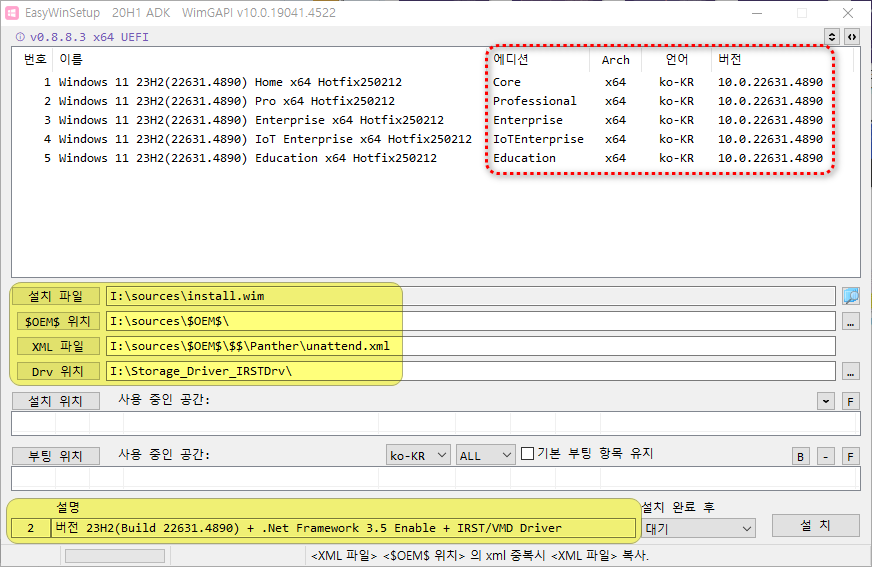Start installation with the 설 치 button

pyautogui.click(x=815, y=525)
